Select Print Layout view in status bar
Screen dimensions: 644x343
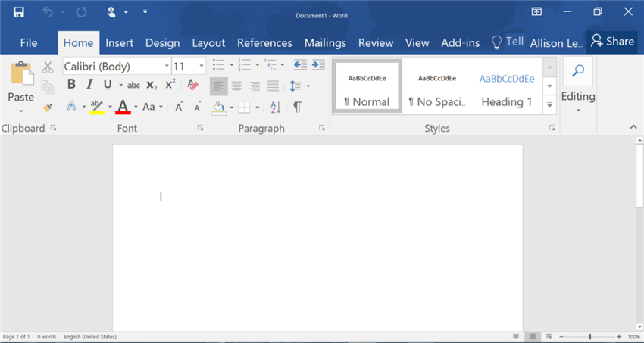533,337
